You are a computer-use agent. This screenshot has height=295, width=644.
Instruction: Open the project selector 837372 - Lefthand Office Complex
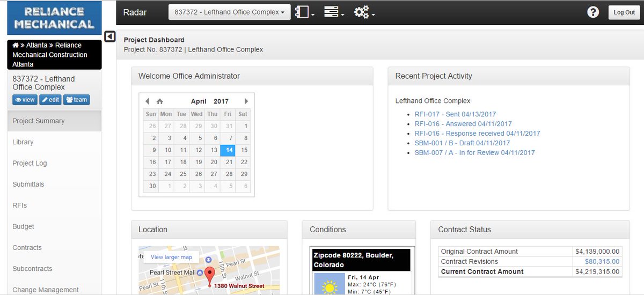[x=229, y=12]
